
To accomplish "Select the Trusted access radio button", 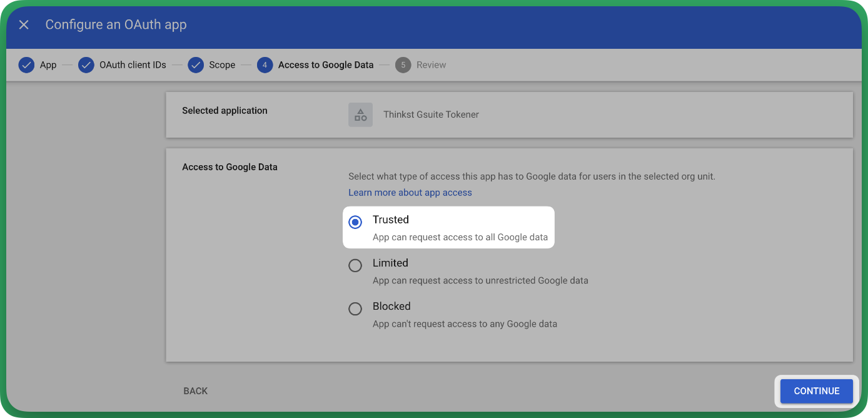I will [x=355, y=222].
